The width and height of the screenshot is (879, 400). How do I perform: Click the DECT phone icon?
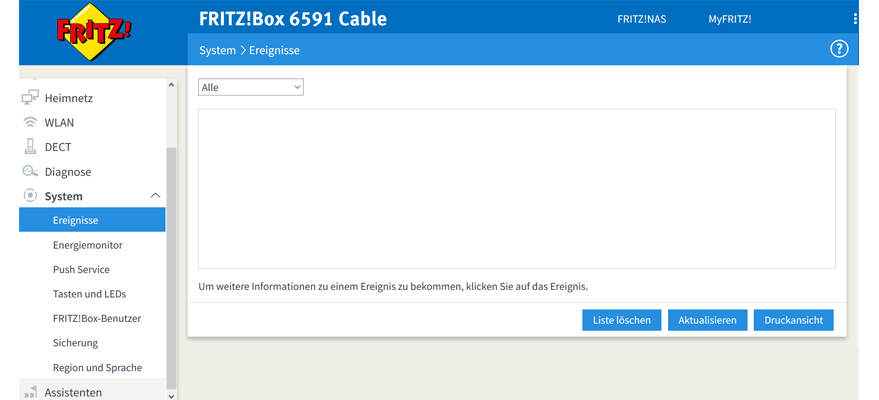[x=30, y=147]
